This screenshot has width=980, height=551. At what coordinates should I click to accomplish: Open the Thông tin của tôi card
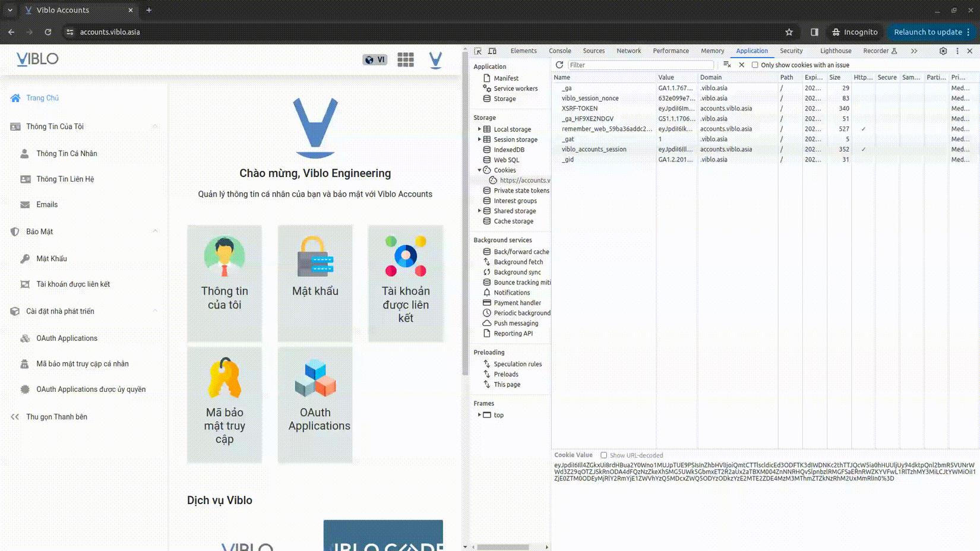click(225, 283)
